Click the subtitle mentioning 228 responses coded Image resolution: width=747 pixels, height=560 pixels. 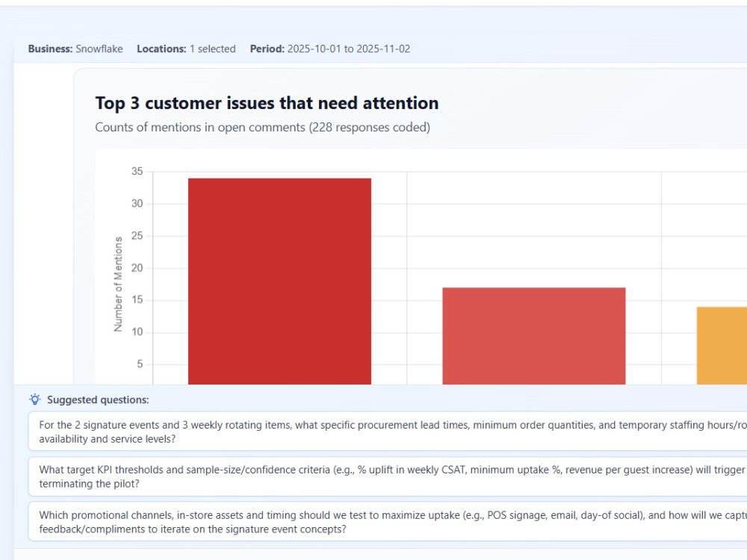[x=262, y=127]
